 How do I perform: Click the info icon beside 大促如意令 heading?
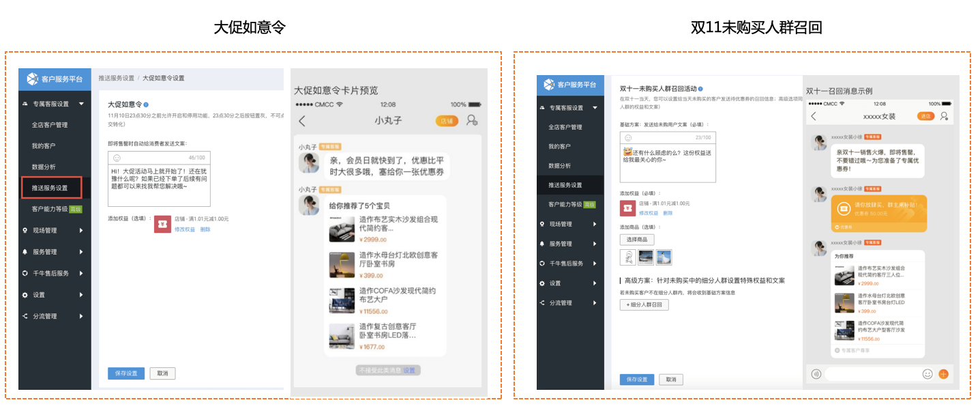(x=146, y=105)
